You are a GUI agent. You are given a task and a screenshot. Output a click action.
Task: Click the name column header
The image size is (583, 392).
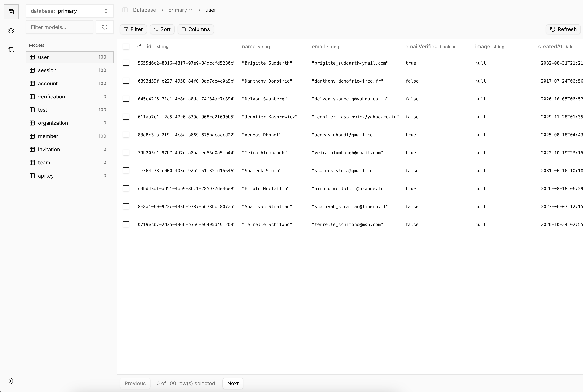coord(256,46)
